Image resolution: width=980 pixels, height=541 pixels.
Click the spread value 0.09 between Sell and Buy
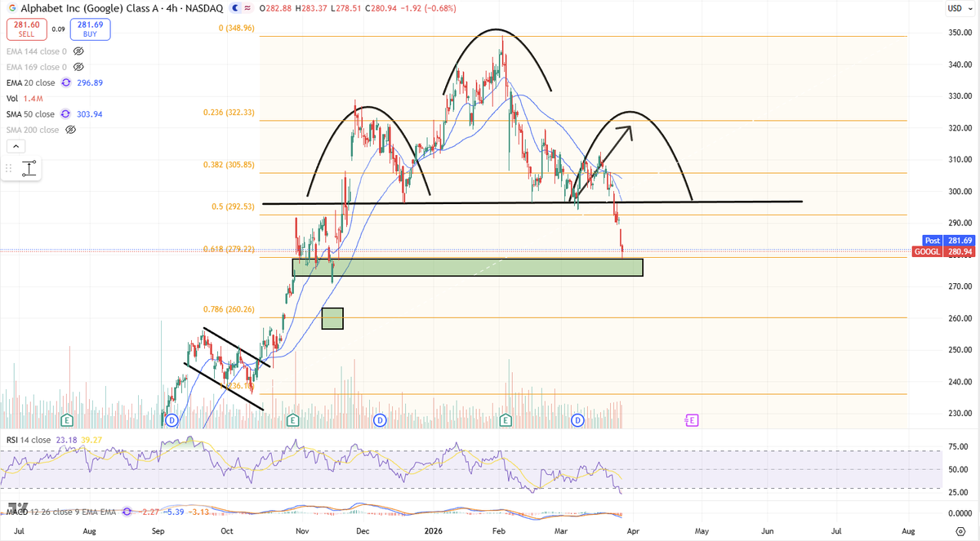tap(59, 29)
